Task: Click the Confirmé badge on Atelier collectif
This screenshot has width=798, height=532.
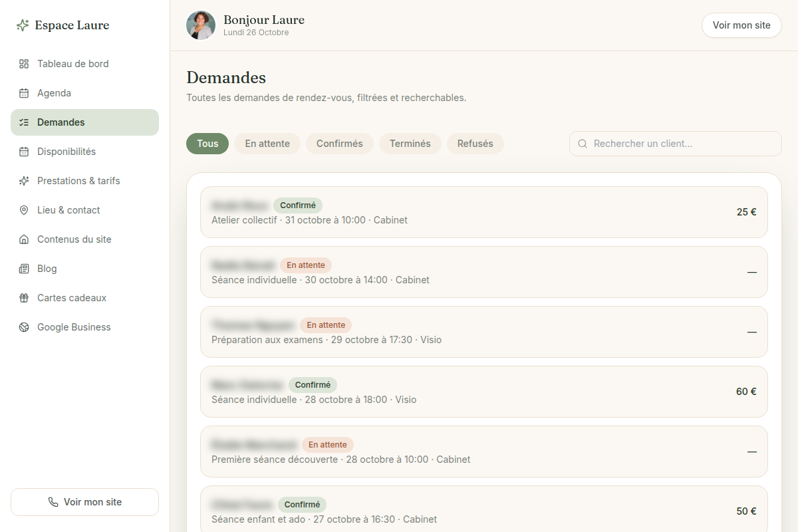Action: (298, 205)
